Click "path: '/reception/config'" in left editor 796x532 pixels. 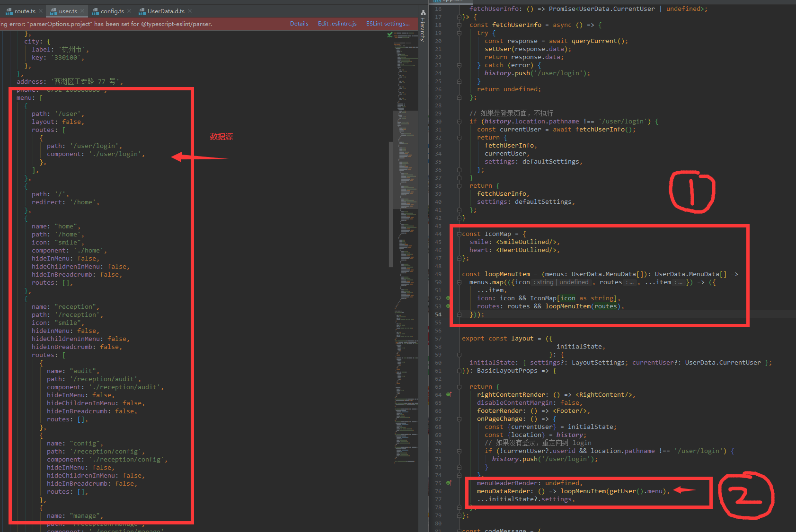pos(94,452)
